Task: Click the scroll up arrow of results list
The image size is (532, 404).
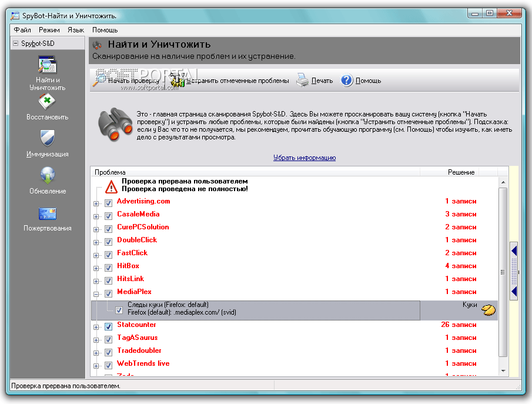Action: click(x=503, y=183)
